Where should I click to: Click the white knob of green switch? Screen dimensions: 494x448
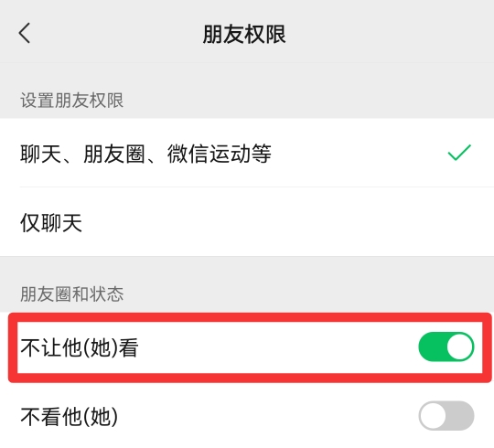pyautogui.click(x=459, y=347)
